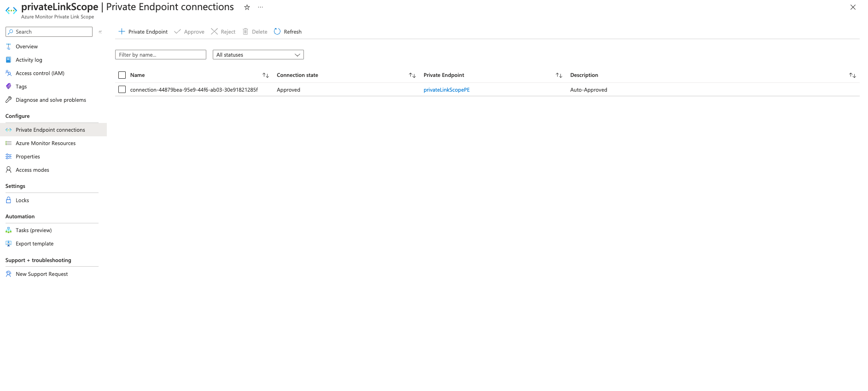Viewport: 868px width, 391px height.
Task: Click the favorite star icon in header
Action: click(247, 7)
